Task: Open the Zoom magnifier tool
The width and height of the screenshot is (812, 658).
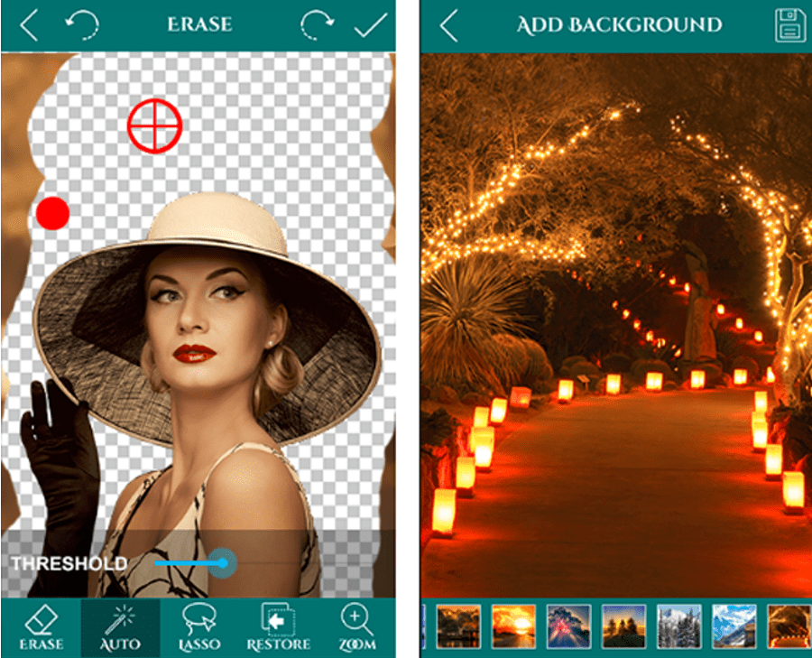Action: pos(357,628)
